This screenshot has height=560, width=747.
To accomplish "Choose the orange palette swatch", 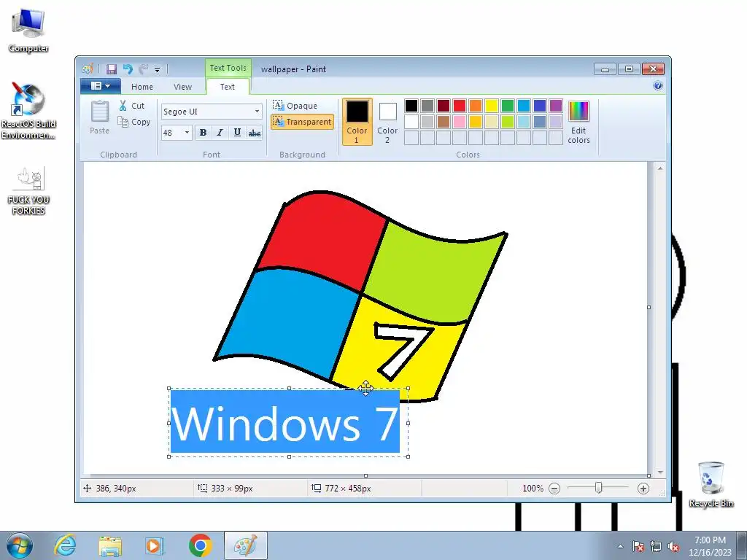I will (x=476, y=105).
